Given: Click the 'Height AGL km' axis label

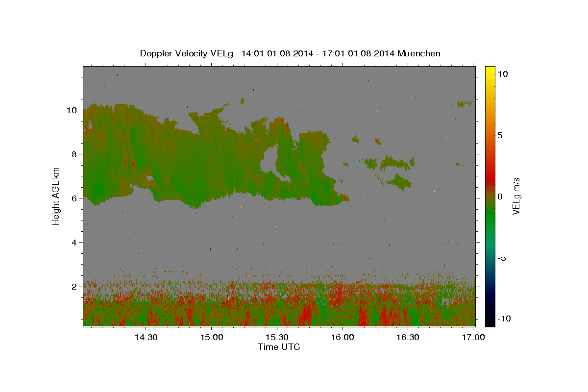Looking at the screenshot, I should 56,196.
